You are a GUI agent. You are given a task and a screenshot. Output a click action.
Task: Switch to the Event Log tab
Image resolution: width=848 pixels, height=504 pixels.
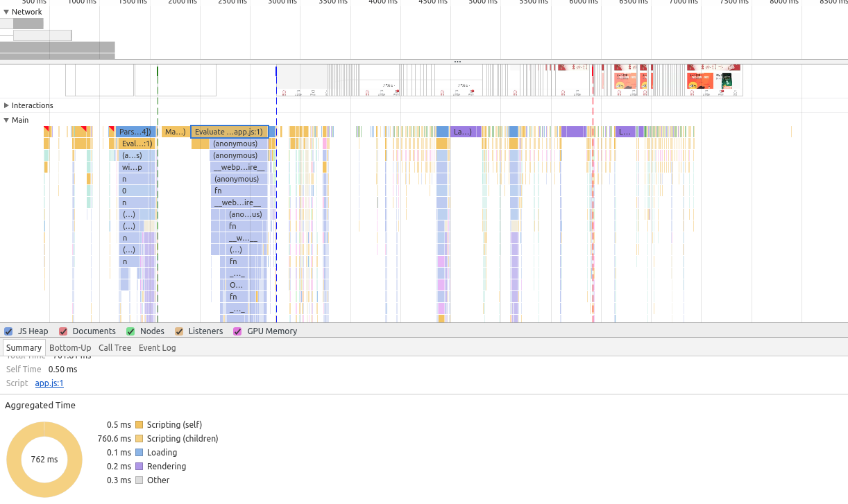point(158,348)
